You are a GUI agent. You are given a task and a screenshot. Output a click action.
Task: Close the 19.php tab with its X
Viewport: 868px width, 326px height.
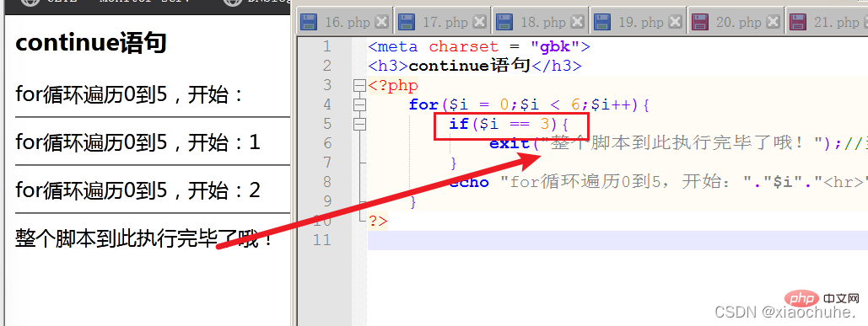point(676,22)
